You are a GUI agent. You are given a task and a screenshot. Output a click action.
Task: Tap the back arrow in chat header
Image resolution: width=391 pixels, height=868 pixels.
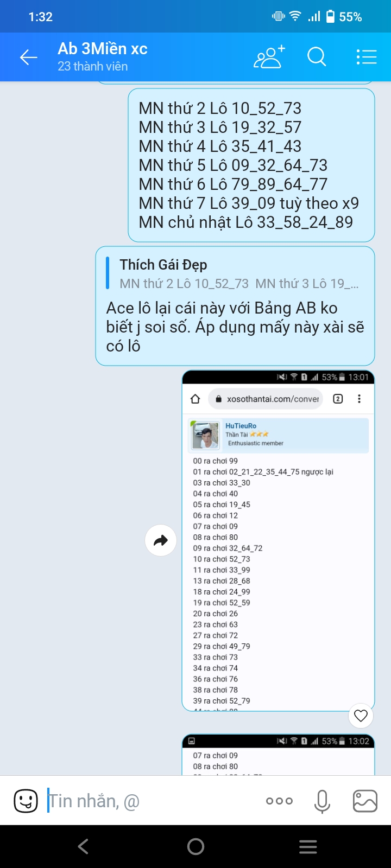click(x=28, y=57)
